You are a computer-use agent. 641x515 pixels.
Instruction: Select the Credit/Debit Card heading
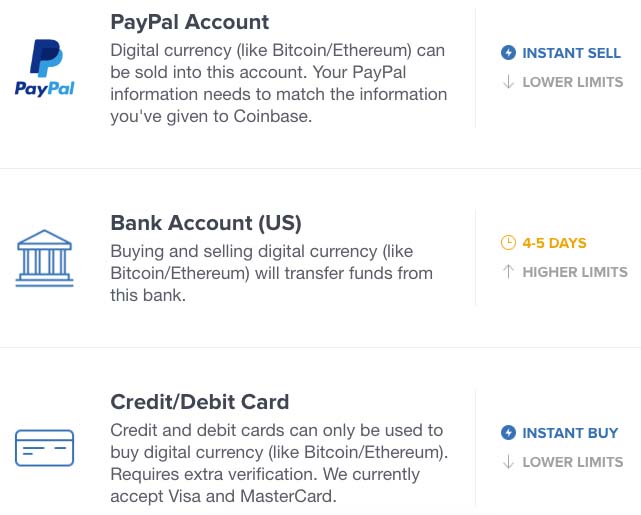pos(200,402)
